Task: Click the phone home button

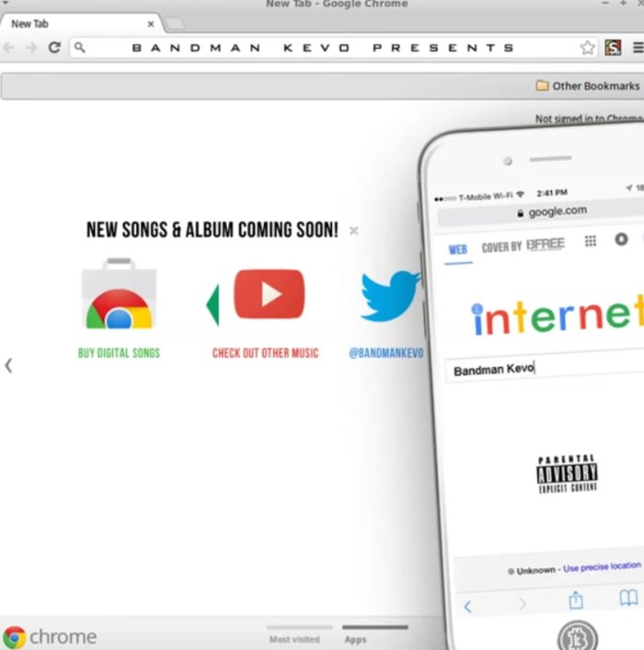Action: [x=577, y=636]
